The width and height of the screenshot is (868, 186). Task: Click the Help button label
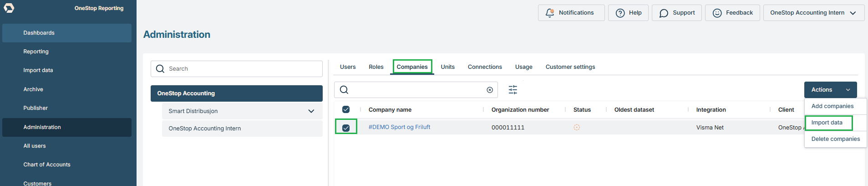click(x=635, y=13)
